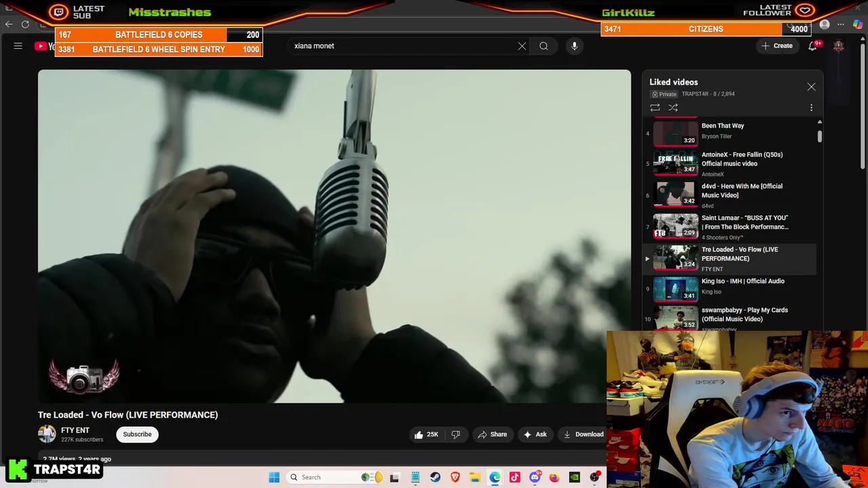The width and height of the screenshot is (868, 488).
Task: Reload the browser page
Action: pos(25,24)
